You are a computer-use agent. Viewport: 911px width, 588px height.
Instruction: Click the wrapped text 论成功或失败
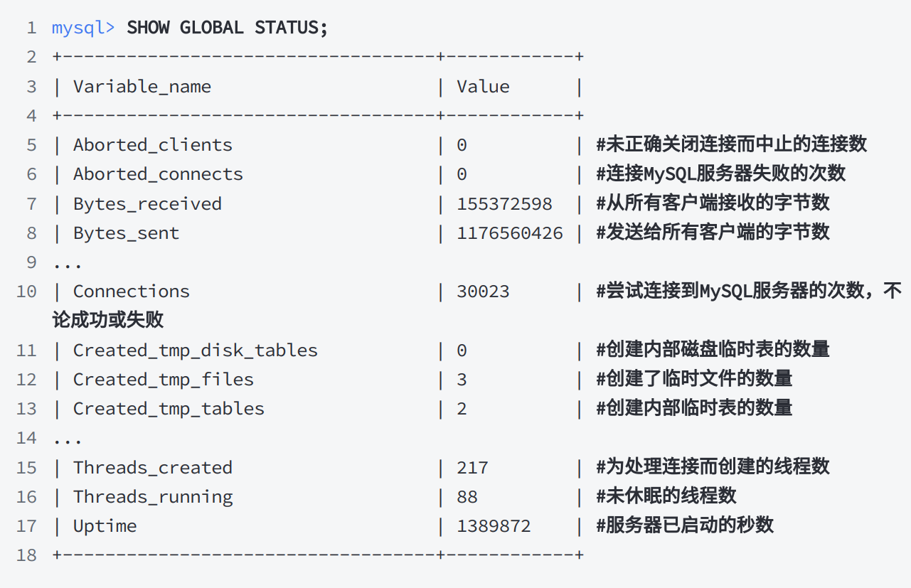[108, 321]
